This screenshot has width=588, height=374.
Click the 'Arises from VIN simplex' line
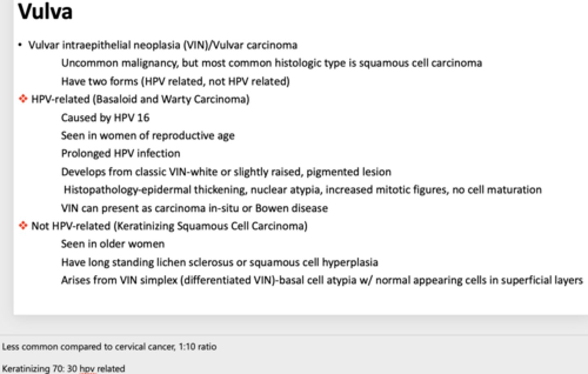(x=322, y=280)
